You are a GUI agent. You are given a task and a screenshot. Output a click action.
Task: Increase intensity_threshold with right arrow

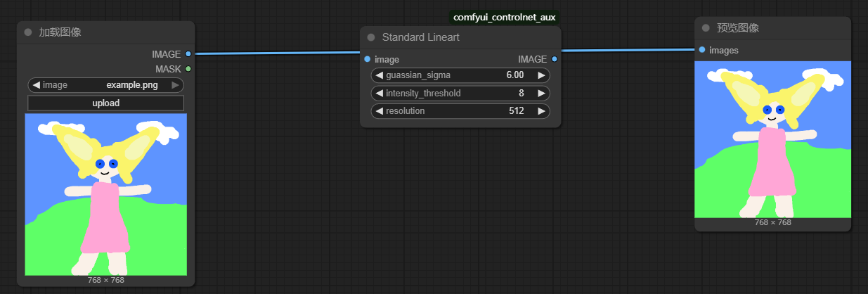(541, 93)
